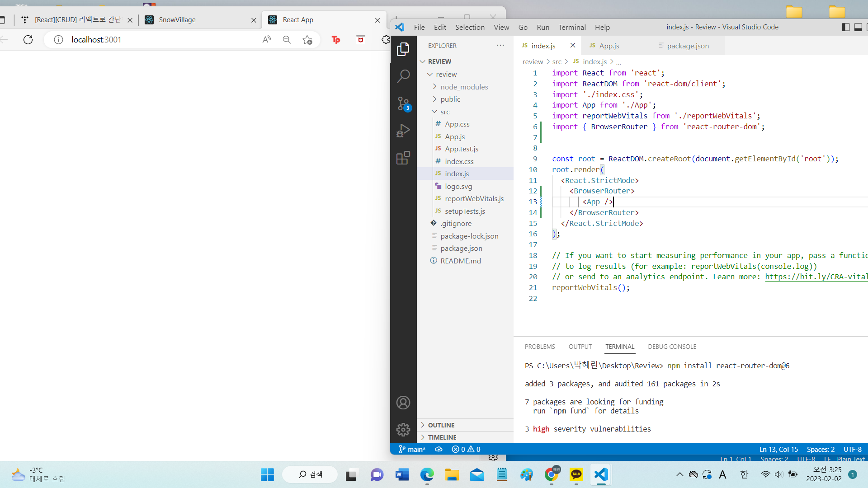Close the index.js editor tab
This screenshot has width=868, height=488.
pyautogui.click(x=573, y=45)
